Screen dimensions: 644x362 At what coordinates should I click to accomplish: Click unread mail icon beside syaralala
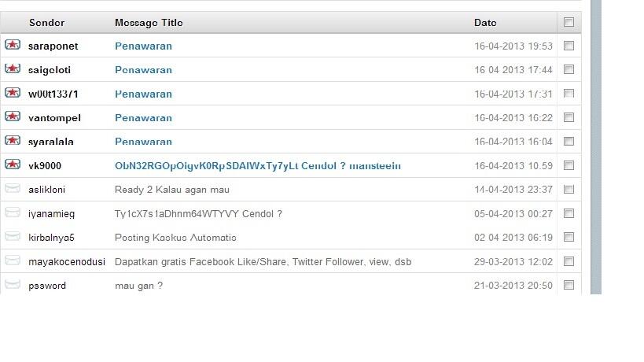point(12,140)
